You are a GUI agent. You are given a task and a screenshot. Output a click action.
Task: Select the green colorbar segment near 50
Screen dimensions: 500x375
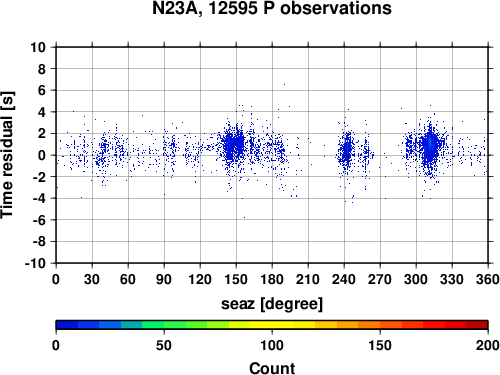(x=164, y=325)
